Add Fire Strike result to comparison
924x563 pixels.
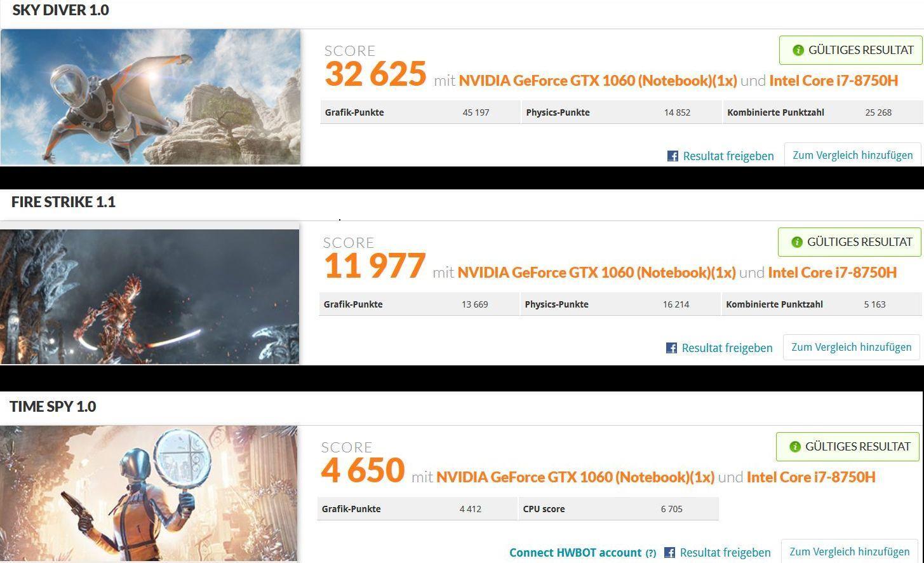pyautogui.click(x=852, y=347)
